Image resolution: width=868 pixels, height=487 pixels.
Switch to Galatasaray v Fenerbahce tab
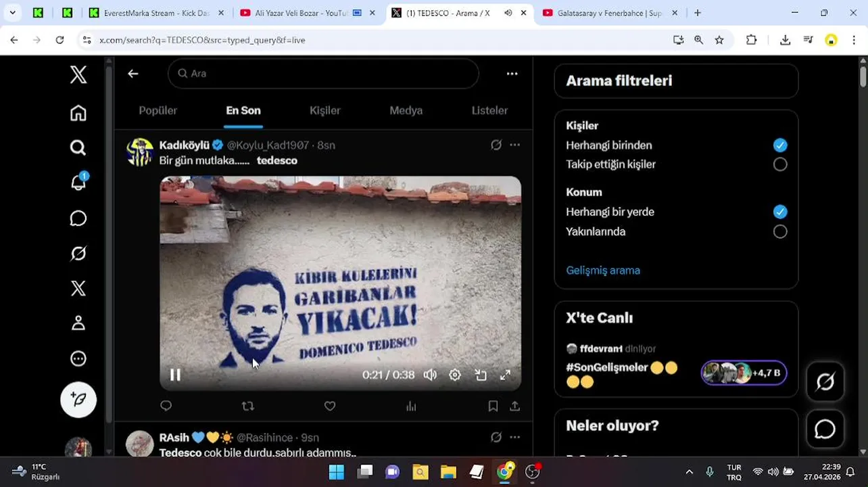610,13
